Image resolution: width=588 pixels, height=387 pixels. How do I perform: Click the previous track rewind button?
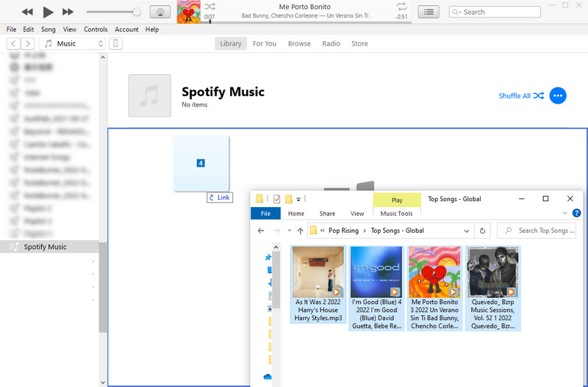pos(27,12)
